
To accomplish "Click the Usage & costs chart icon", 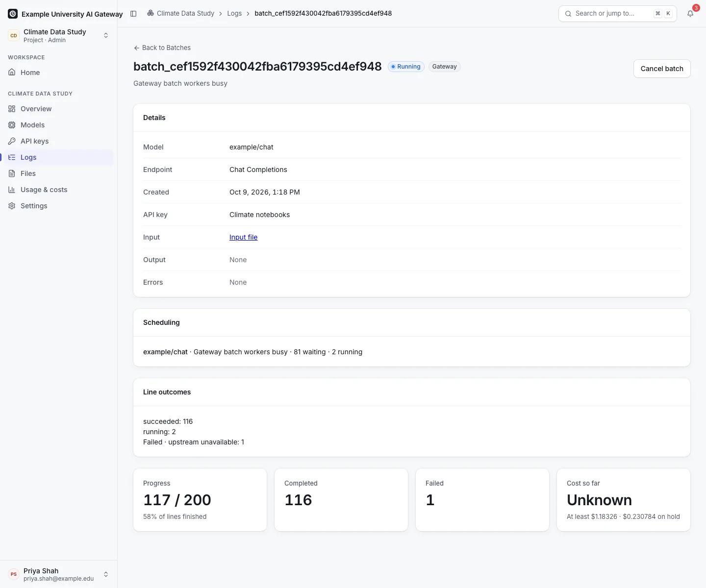I will [x=12, y=190].
